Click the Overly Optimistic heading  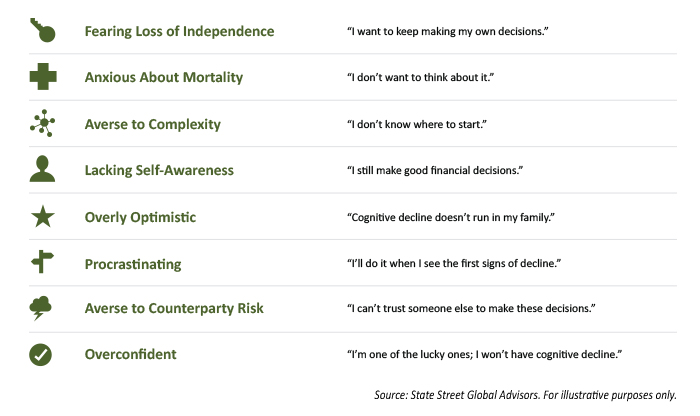140,217
